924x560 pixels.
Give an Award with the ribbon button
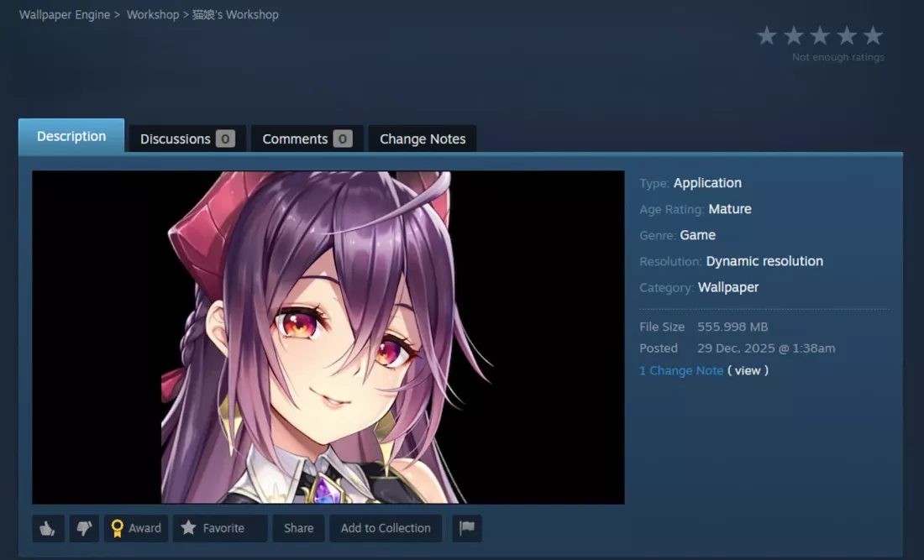pyautogui.click(x=136, y=528)
